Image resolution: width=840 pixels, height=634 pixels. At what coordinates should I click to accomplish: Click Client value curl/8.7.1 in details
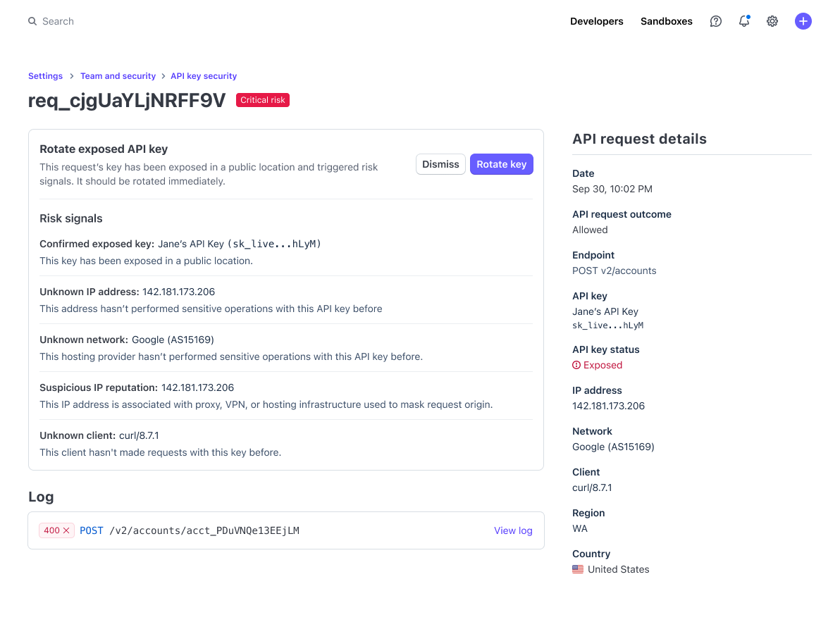592,487
